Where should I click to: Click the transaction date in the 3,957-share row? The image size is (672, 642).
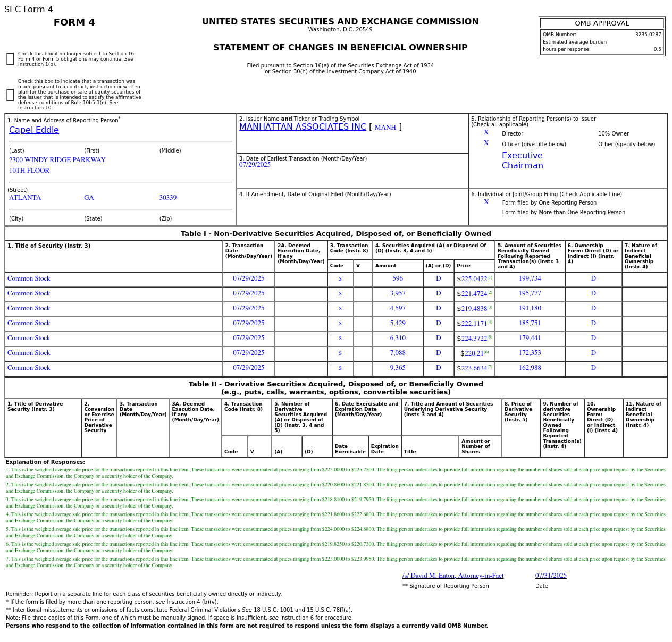[248, 293]
